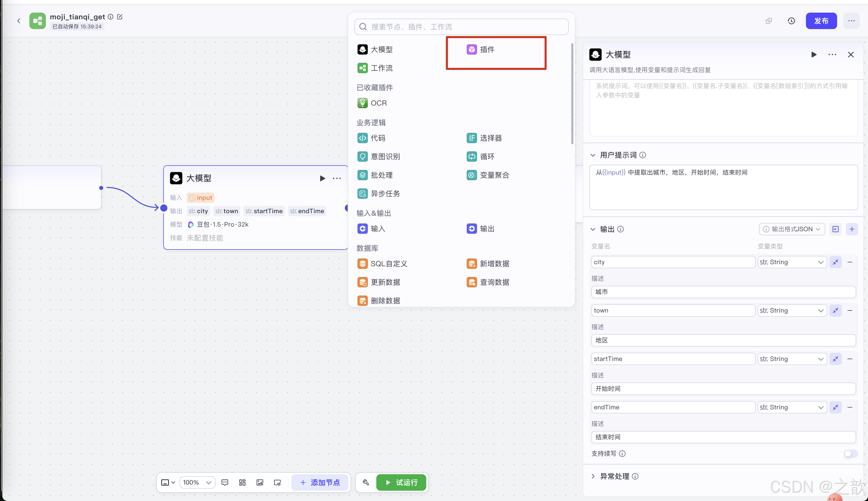Run the workflow with 试运行
868x501 pixels.
coord(401,482)
